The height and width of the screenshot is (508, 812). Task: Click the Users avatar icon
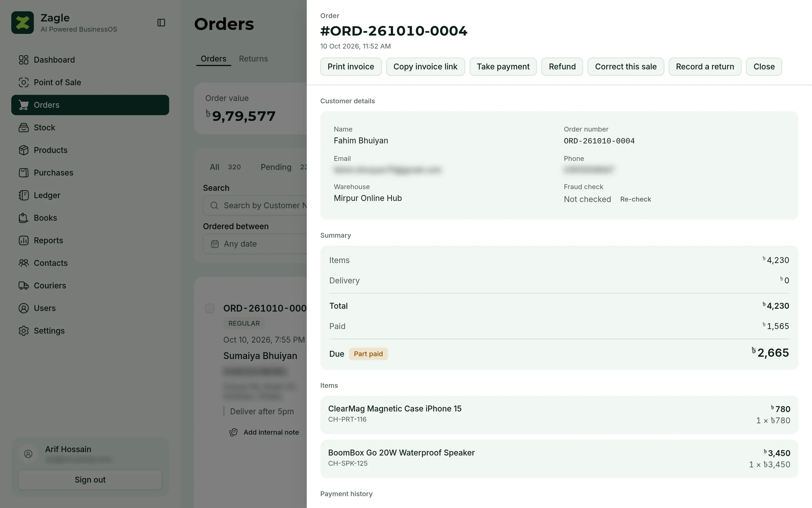pyautogui.click(x=23, y=308)
